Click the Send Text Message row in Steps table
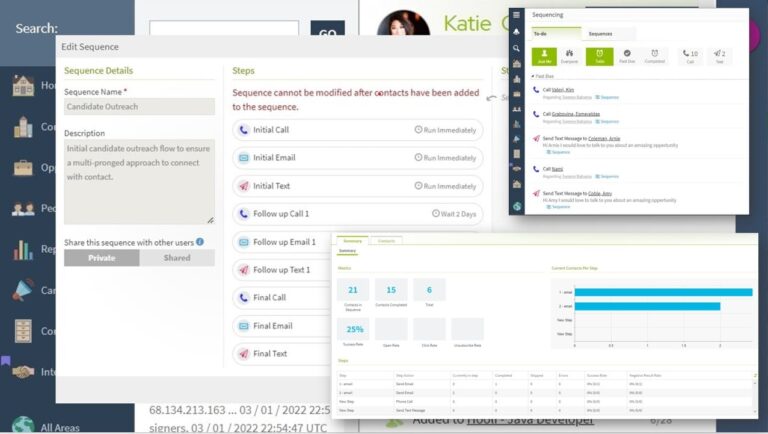 (x=545, y=410)
